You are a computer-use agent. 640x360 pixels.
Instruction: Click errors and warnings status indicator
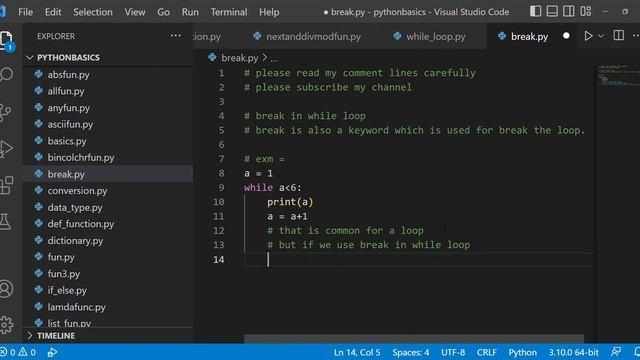tap(18, 352)
